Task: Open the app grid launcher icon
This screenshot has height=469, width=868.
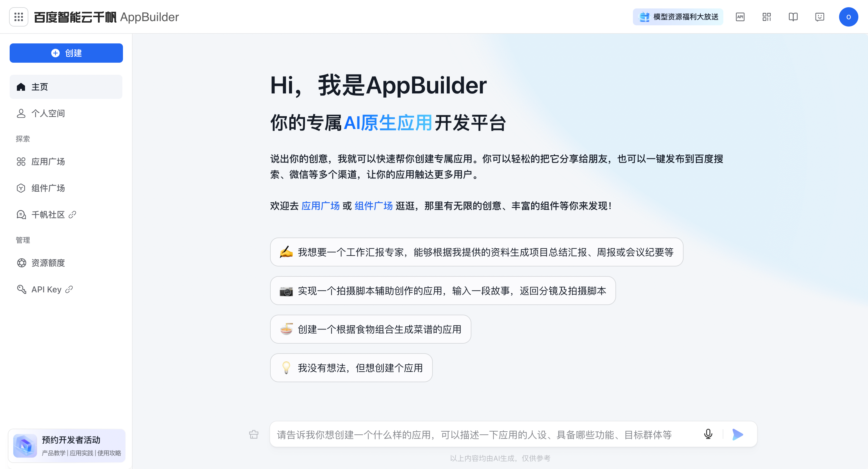Action: tap(18, 17)
